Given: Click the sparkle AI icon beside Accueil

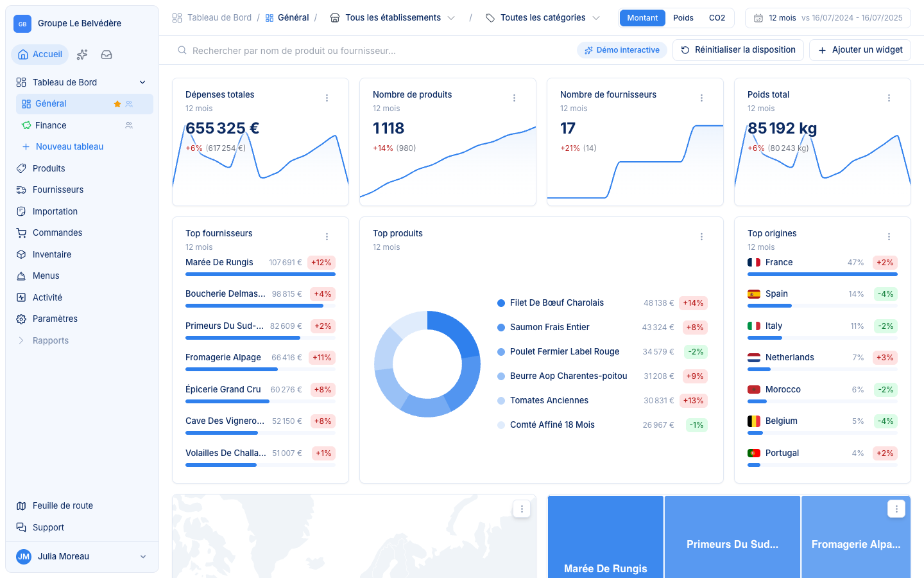Looking at the screenshot, I should 82,55.
